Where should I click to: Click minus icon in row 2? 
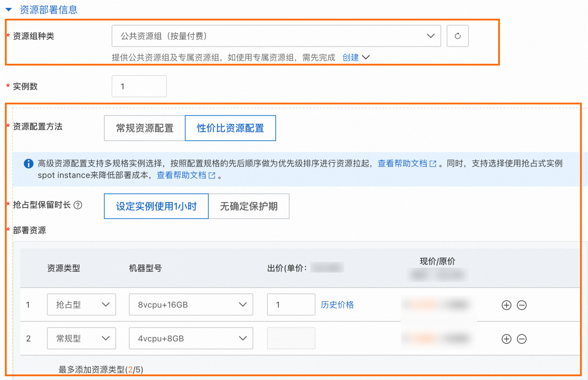(522, 339)
